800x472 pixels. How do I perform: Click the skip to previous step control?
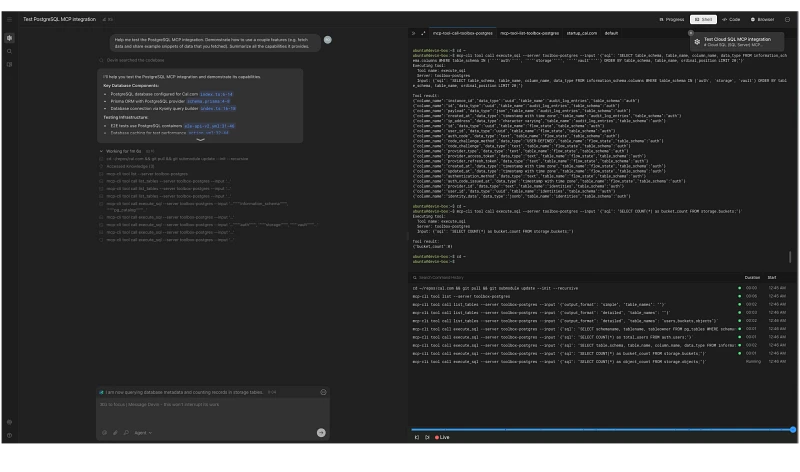417,437
